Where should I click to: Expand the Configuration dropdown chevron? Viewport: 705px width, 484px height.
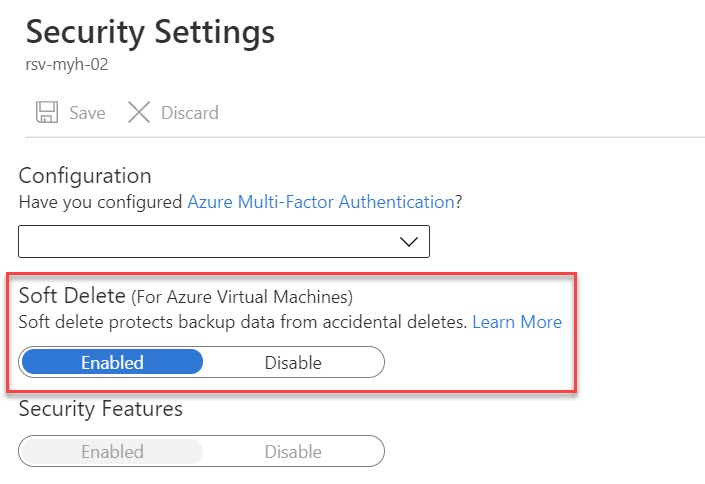408,241
